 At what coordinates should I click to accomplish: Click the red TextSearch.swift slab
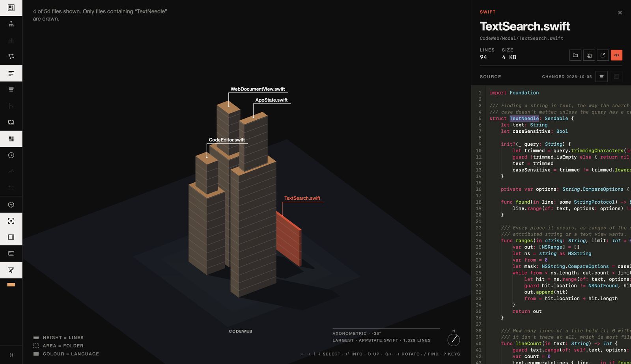click(289, 240)
